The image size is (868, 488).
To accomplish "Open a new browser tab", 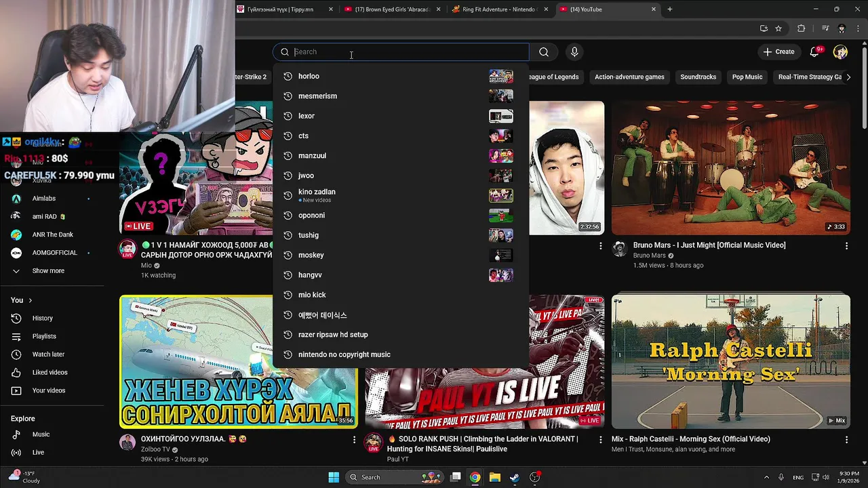I will pyautogui.click(x=669, y=9).
